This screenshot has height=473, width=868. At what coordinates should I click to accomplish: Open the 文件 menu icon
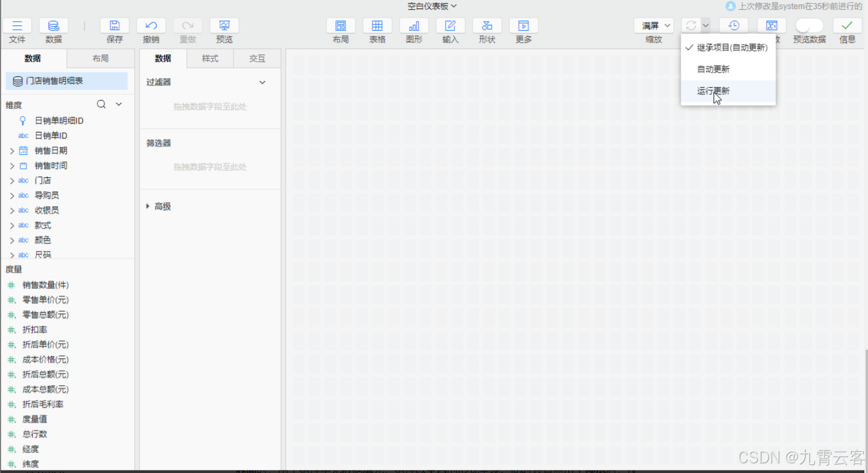pyautogui.click(x=18, y=25)
